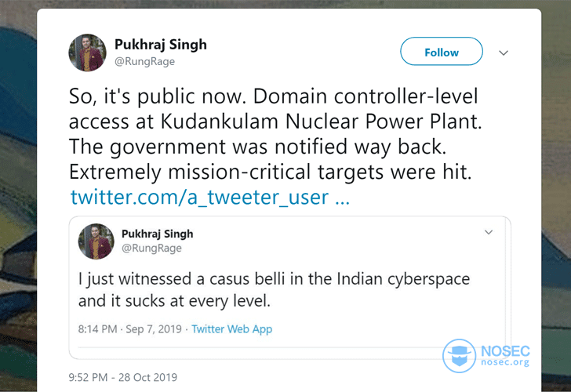Click the Pukhraj Singh name in tweet header
Image resolution: width=571 pixels, height=392 pixels.
[x=161, y=45]
